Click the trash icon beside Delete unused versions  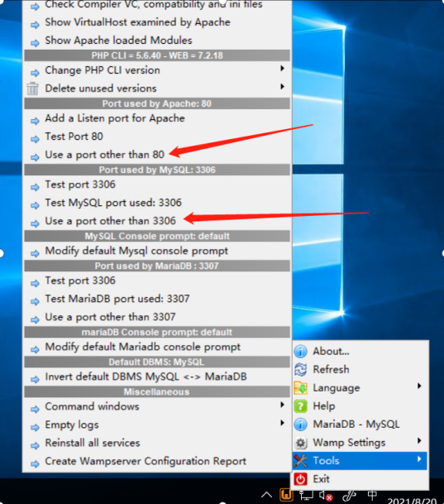tap(32, 89)
